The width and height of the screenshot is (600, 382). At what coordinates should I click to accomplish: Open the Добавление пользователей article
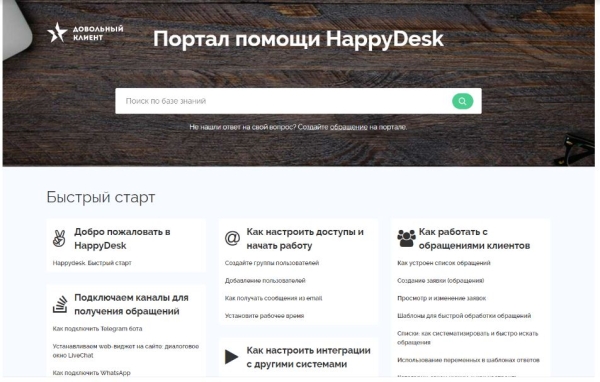coord(265,281)
